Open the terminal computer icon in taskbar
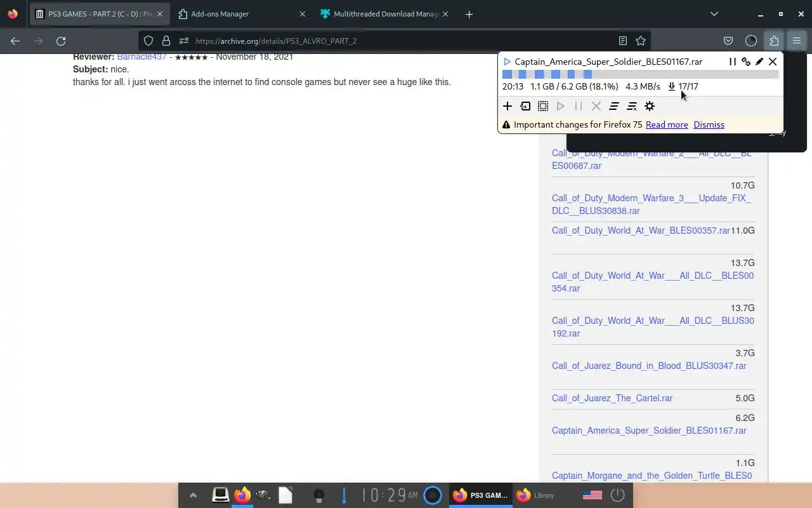812x508 pixels. coord(220,495)
